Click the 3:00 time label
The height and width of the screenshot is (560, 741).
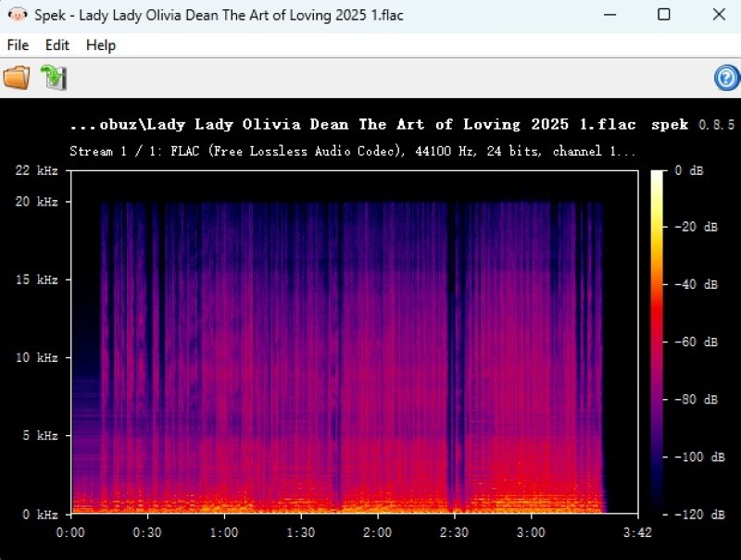point(531,532)
